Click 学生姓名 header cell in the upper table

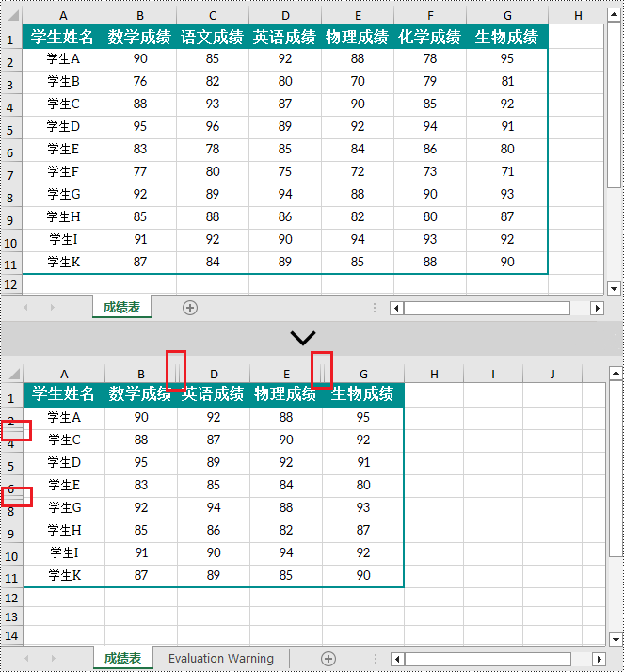coord(63,37)
